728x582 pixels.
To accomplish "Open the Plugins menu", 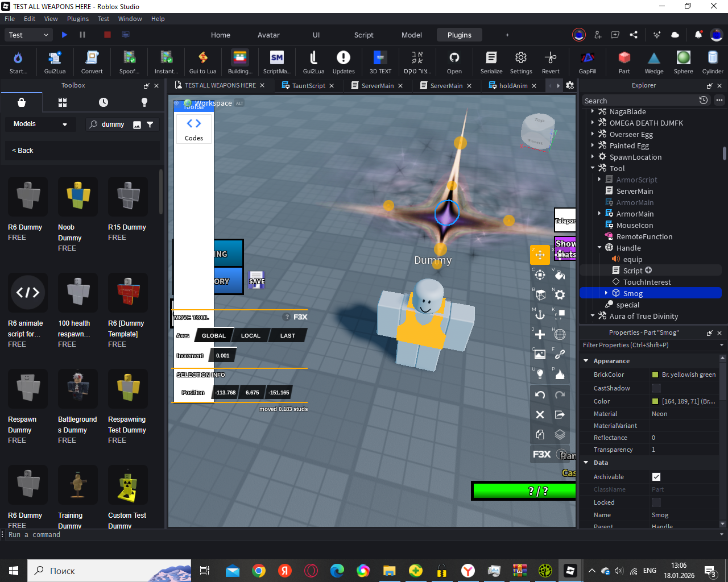I will click(78, 19).
